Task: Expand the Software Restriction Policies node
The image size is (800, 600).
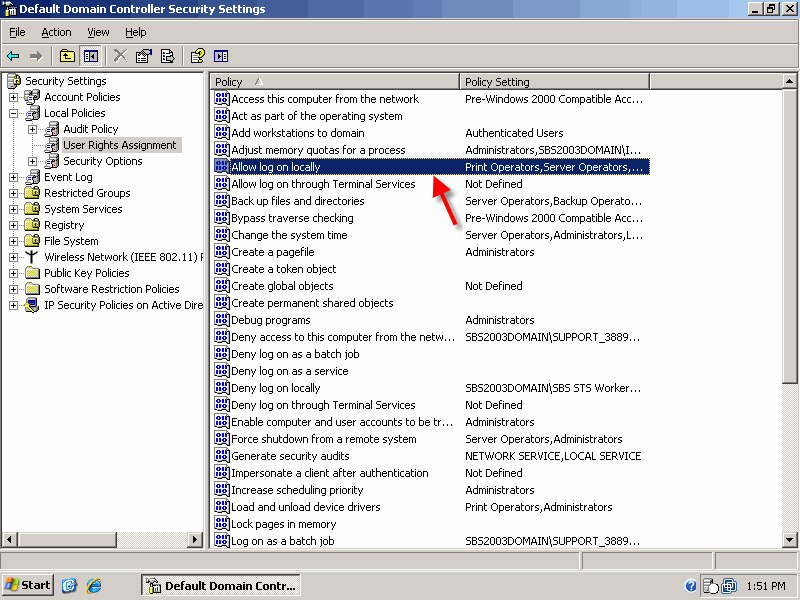Action: tap(14, 289)
